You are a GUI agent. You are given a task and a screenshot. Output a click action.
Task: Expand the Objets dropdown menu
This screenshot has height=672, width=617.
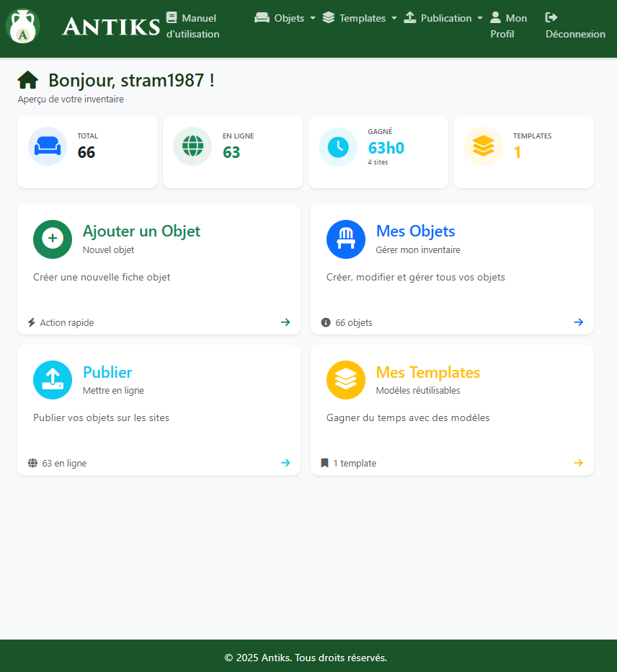(x=285, y=18)
